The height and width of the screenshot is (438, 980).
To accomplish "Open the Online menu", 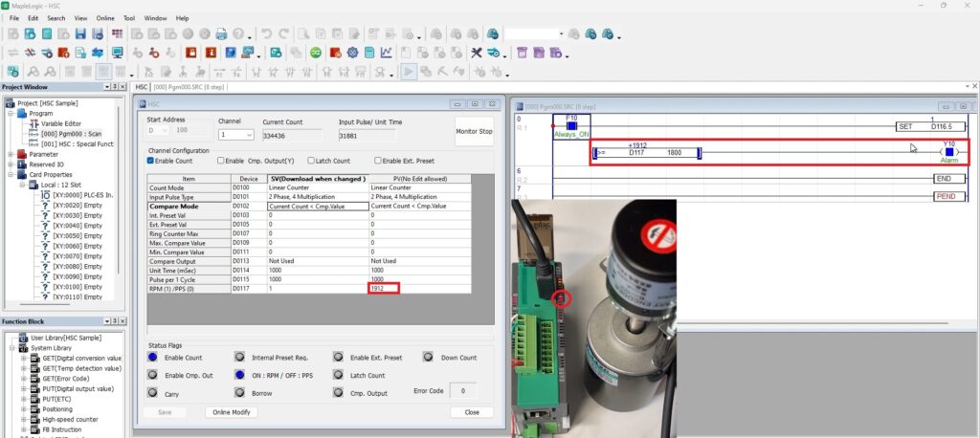I will point(105,18).
